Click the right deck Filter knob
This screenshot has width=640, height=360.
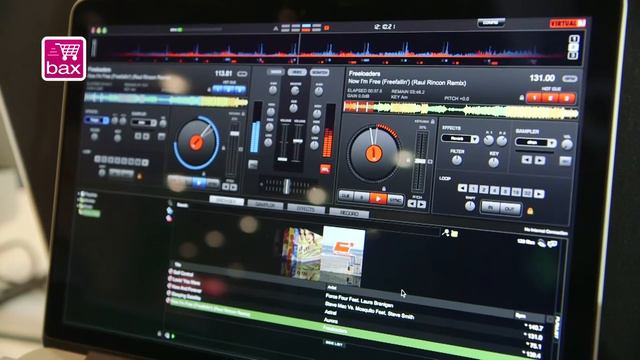coord(457,160)
